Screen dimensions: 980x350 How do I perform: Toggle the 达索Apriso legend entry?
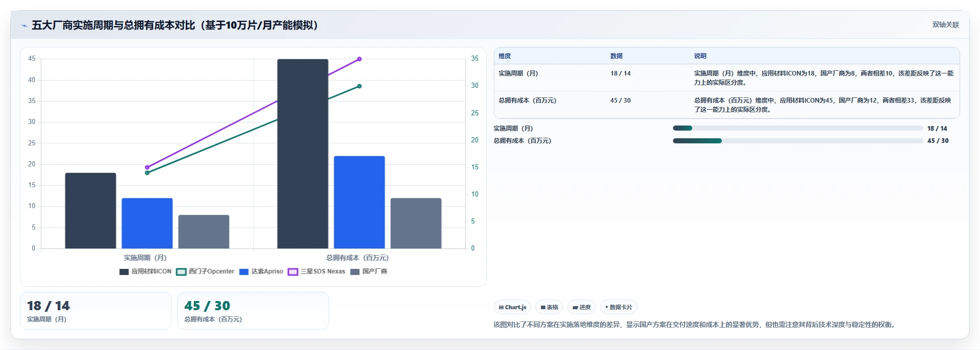coord(261,271)
